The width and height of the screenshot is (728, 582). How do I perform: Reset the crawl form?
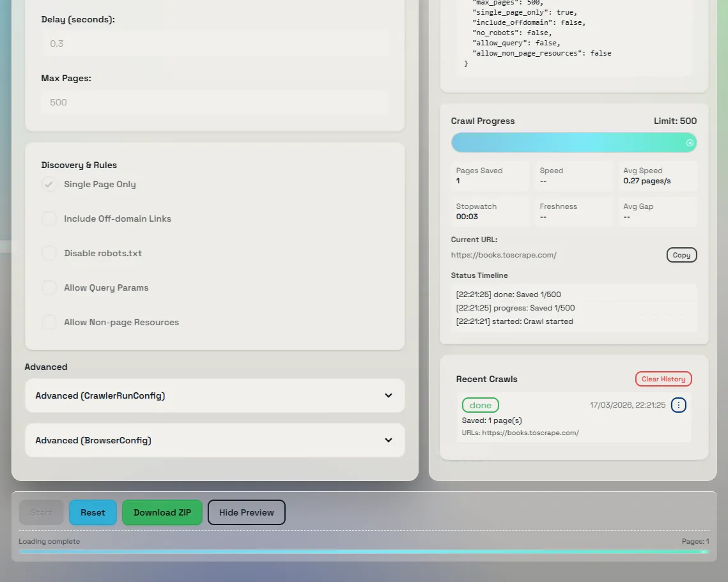click(93, 512)
